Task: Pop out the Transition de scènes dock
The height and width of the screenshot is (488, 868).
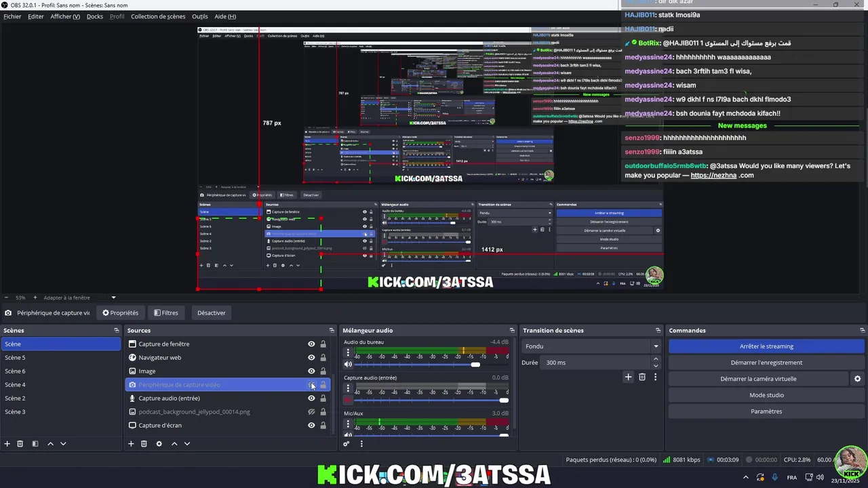Action: (658, 330)
